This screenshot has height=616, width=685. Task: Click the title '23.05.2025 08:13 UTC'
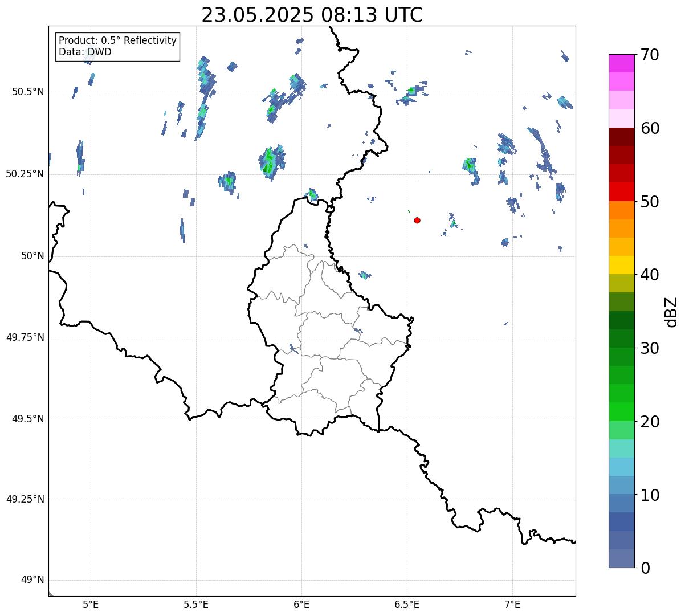click(312, 15)
